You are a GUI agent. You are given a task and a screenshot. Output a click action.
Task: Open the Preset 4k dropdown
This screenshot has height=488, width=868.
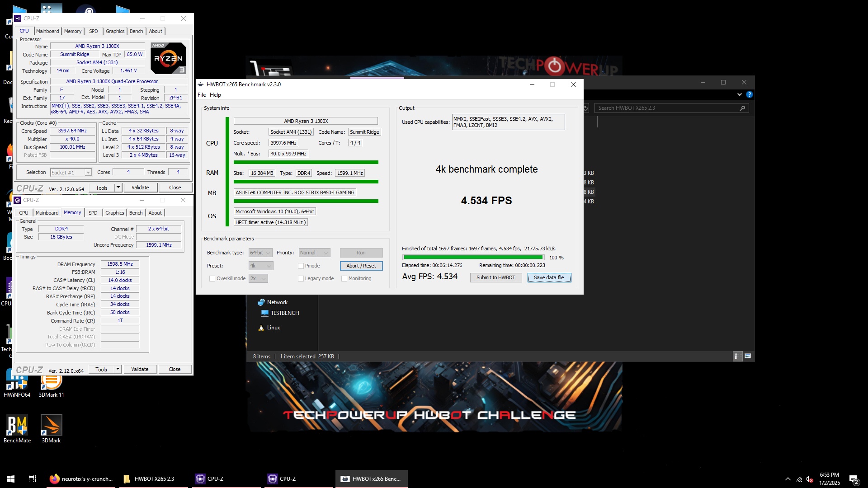(x=261, y=266)
